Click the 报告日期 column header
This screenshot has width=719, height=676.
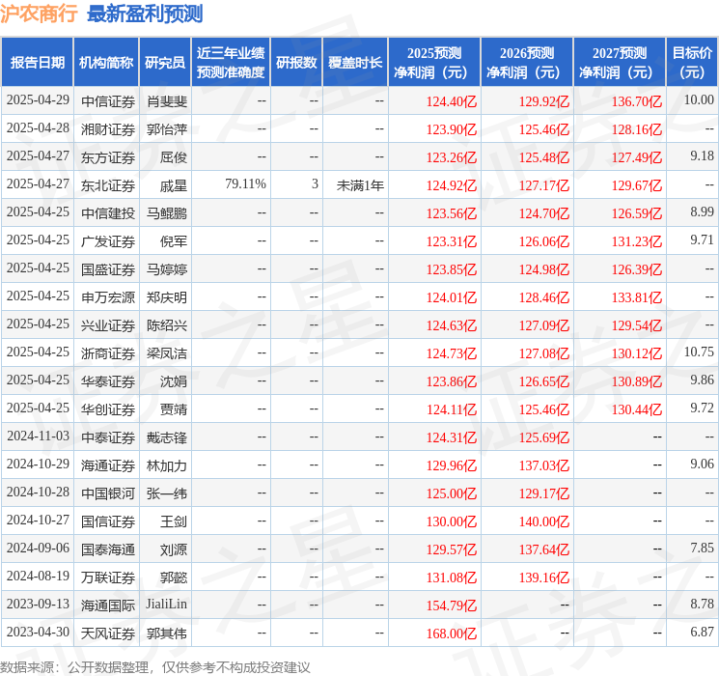pos(37,62)
